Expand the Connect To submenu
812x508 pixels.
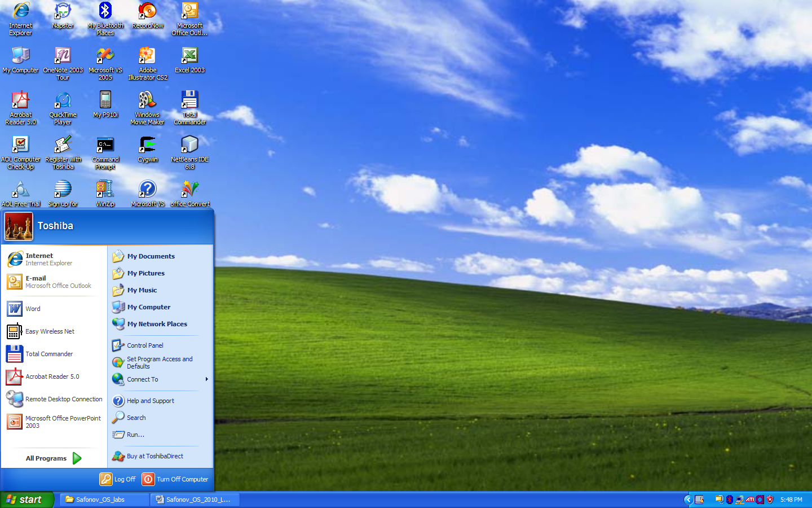tap(161, 379)
